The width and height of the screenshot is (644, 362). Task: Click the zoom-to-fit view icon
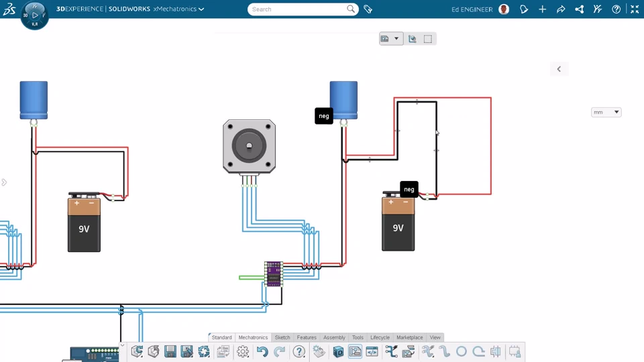(413, 39)
